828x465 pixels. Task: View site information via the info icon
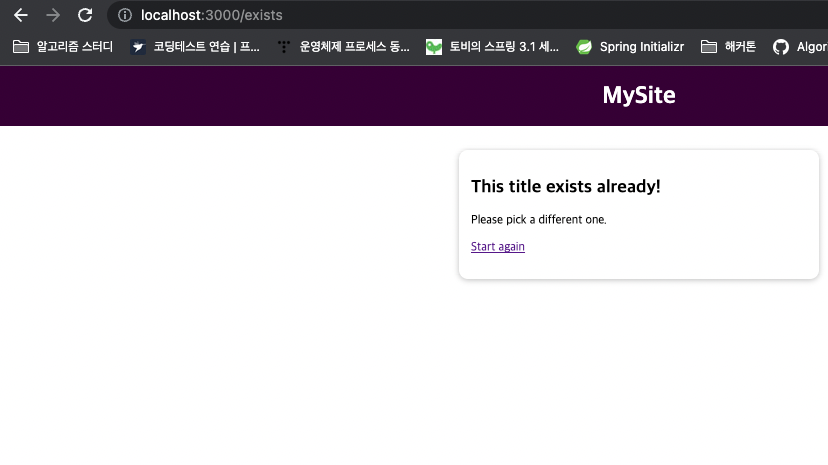(125, 15)
